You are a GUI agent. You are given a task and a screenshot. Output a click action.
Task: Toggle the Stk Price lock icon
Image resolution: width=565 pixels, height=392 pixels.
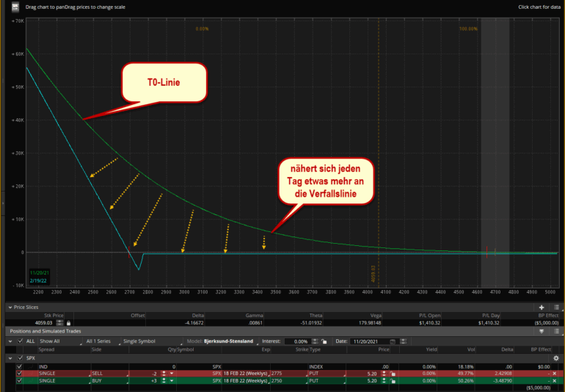[x=69, y=322]
